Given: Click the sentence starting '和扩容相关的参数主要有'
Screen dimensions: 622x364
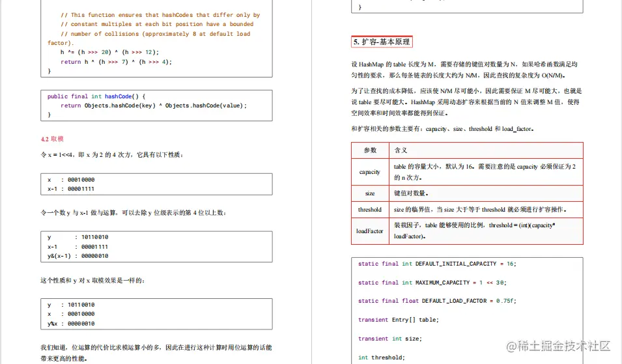Looking at the screenshot, I should (442, 129).
